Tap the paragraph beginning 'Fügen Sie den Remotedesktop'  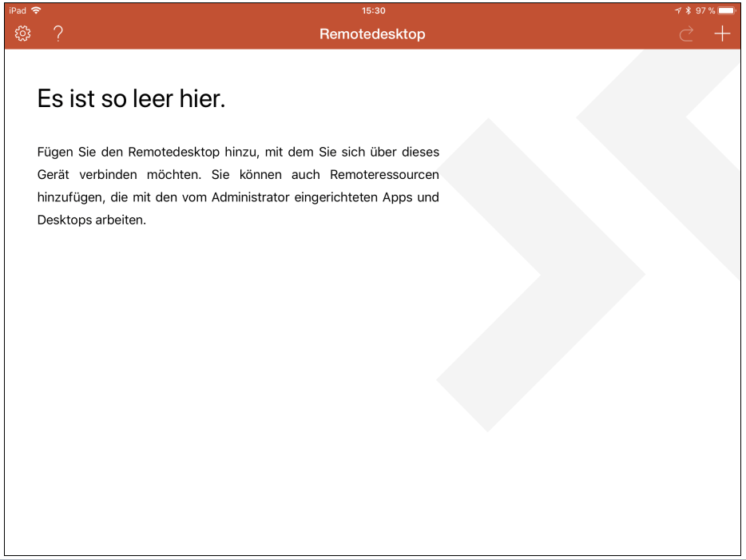click(238, 186)
